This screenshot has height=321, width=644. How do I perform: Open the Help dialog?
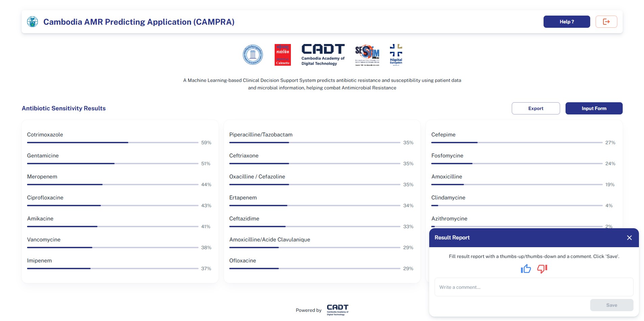(567, 22)
